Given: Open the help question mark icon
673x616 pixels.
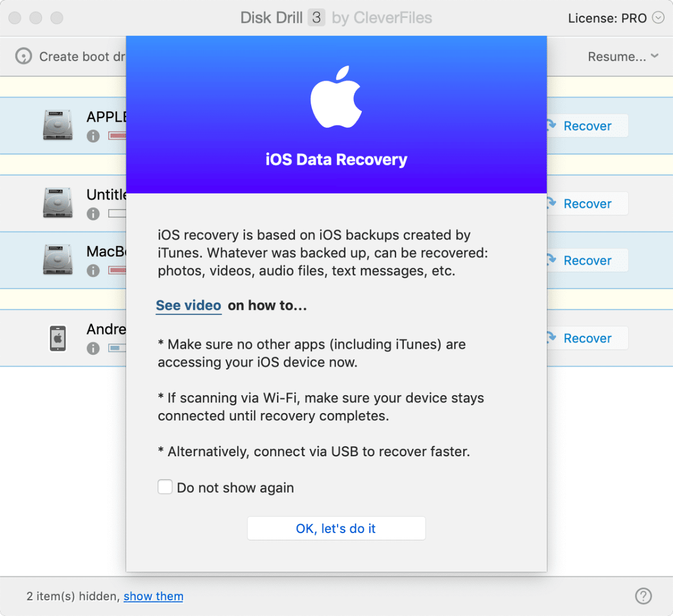Looking at the screenshot, I should point(643,596).
